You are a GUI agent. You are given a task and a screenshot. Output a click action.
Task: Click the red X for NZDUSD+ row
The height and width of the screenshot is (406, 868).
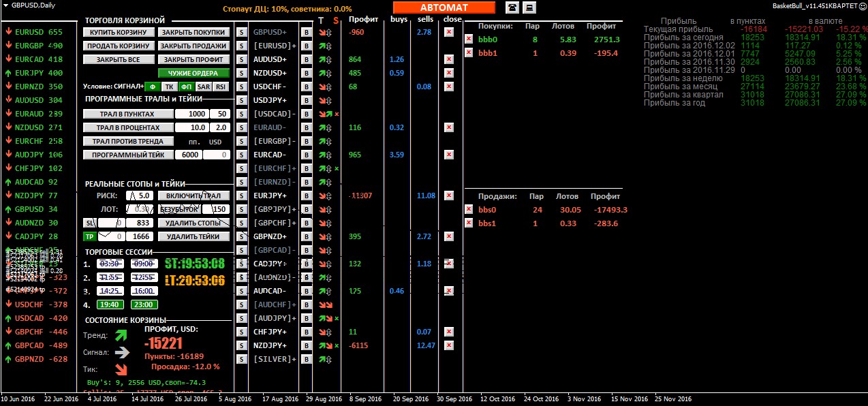(x=448, y=73)
